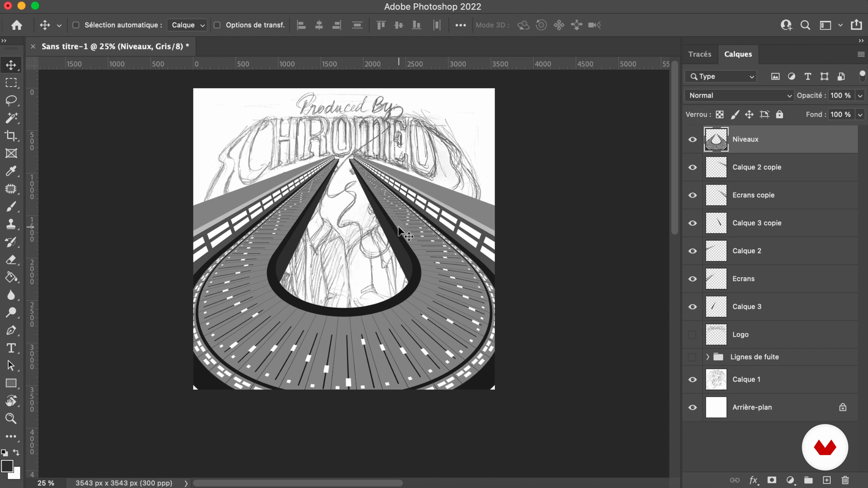Open the Normal blend mode dropdown
Viewport: 868px width, 488px height.
pos(739,95)
